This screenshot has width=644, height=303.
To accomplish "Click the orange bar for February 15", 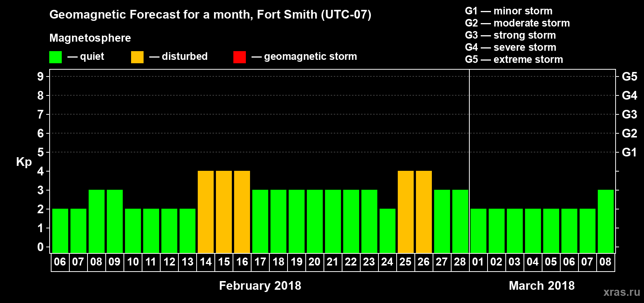I will point(224,212).
